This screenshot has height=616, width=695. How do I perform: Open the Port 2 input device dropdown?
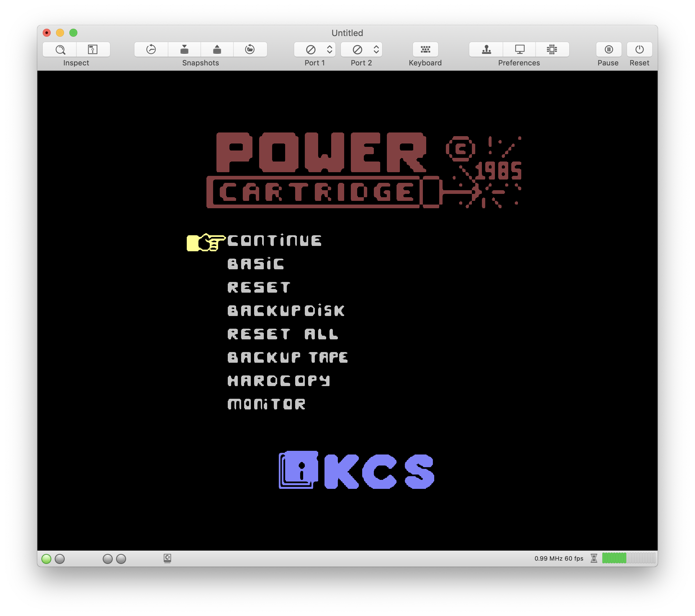(357, 50)
